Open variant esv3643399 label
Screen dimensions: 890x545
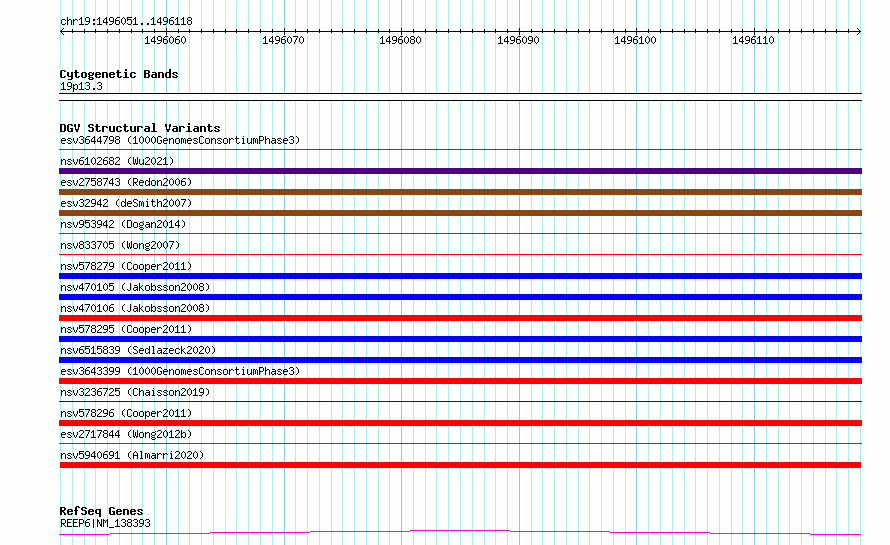pyautogui.click(x=180, y=371)
